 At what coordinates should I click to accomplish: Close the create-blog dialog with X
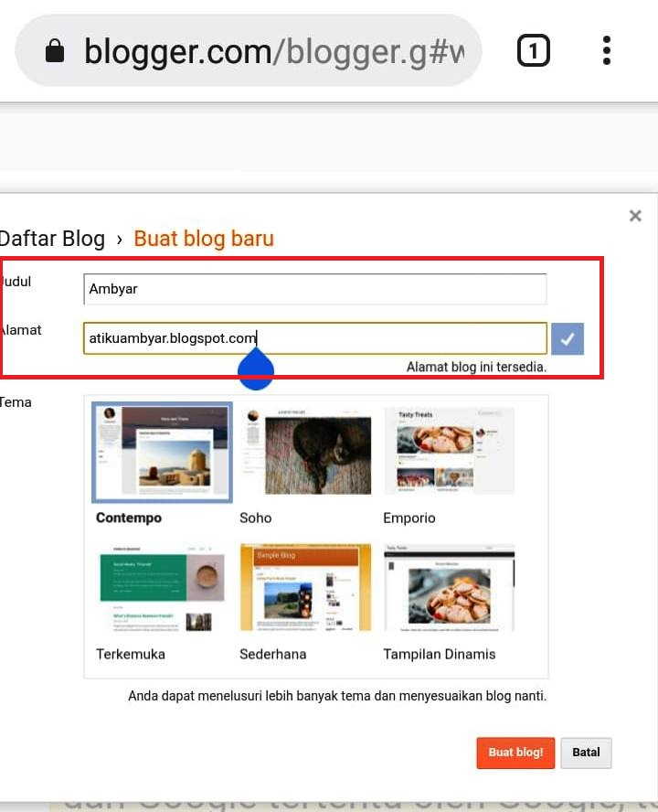[x=635, y=216]
